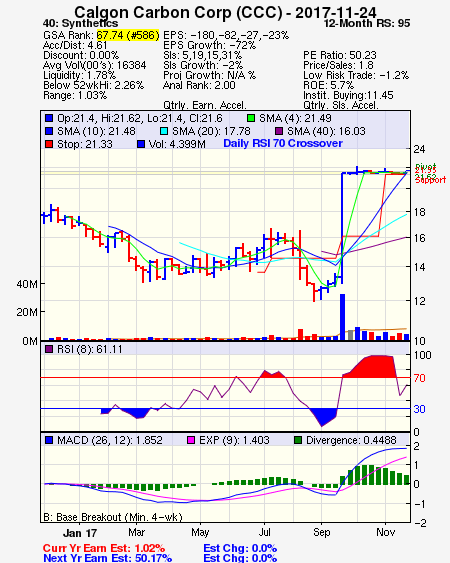Click the 'Acc/Dist: 4.61' text

[75, 45]
